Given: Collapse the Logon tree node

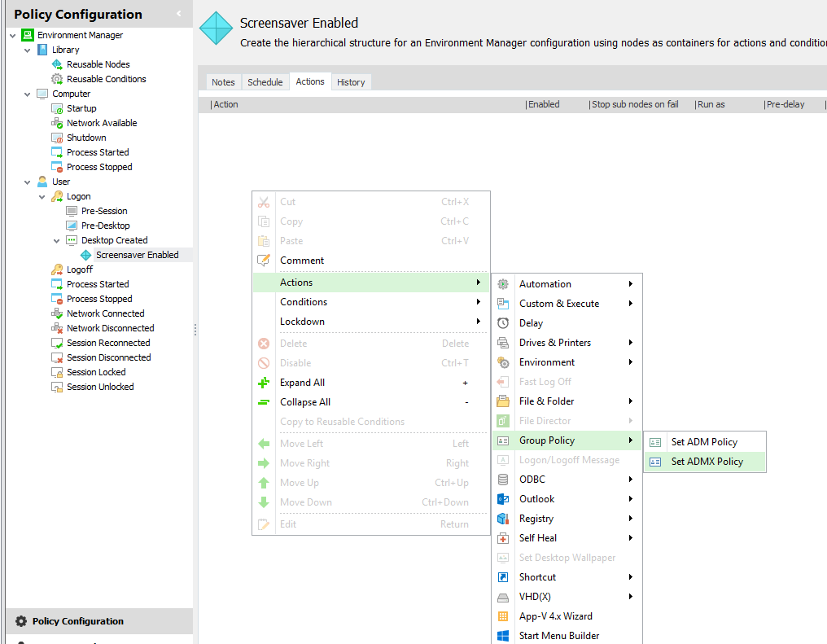Looking at the screenshot, I should click(42, 196).
